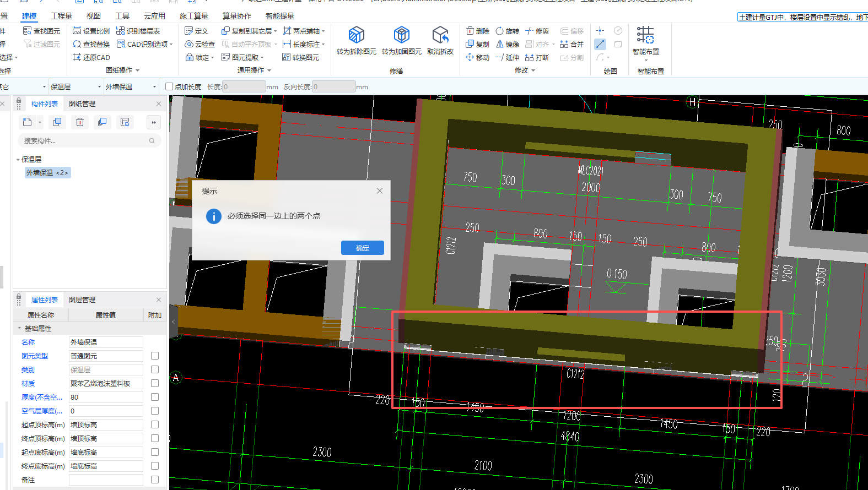Image resolution: width=868 pixels, height=490 pixels.
Task: Click the 云检查 button
Action: (x=200, y=44)
